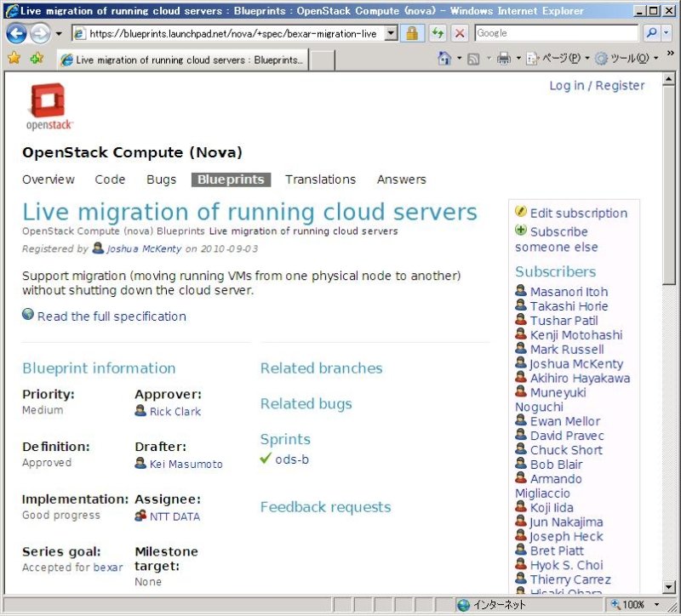
Task: Open the 100% zoom level dropdown
Action: pyautogui.click(x=657, y=604)
